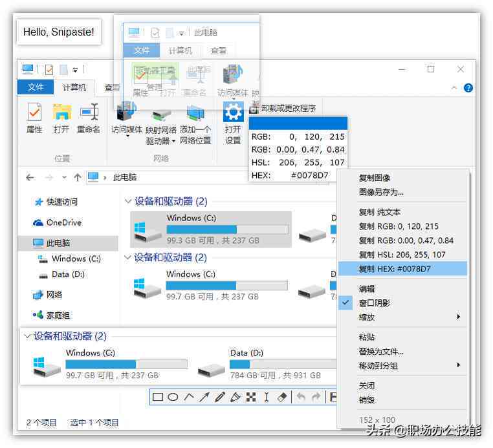Click the capacity bar of the Data (D:) 784 GB drive

(283, 364)
